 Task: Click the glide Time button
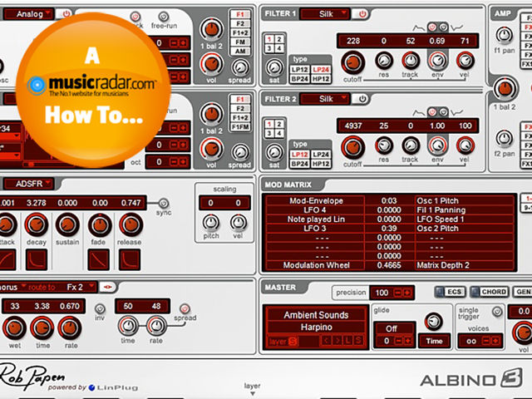(x=434, y=341)
